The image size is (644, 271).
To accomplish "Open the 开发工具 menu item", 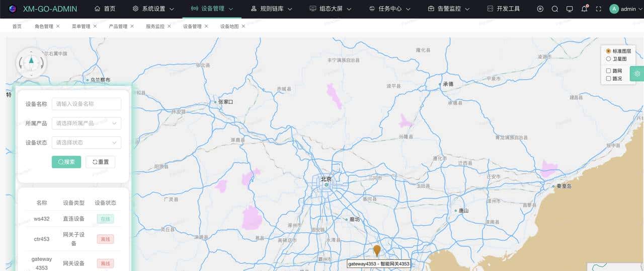I will 504,9.
